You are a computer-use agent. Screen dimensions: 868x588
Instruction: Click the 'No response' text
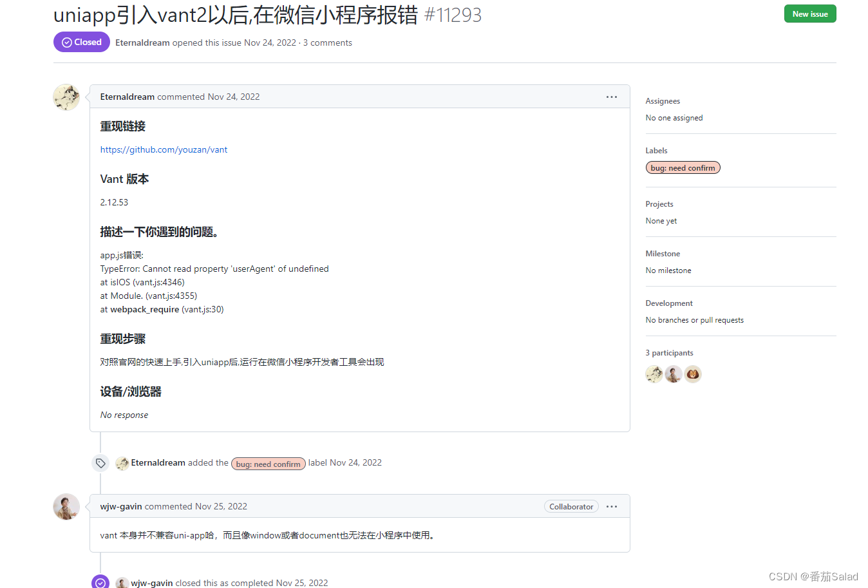(x=124, y=415)
